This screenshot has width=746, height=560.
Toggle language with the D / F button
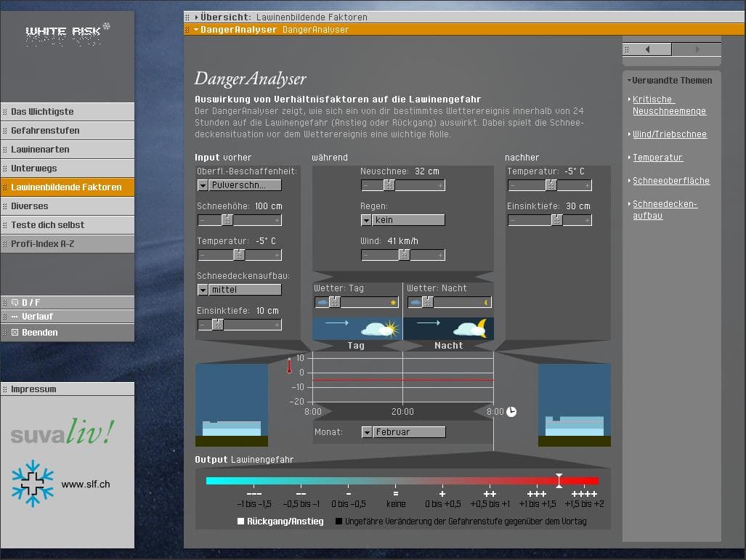tap(67, 302)
